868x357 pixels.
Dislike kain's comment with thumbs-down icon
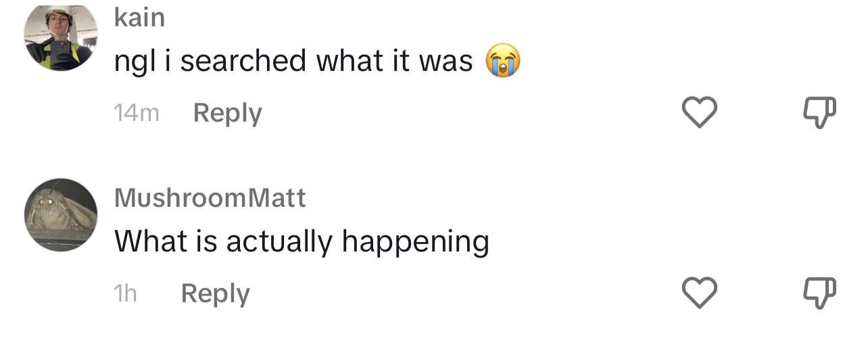(x=820, y=113)
